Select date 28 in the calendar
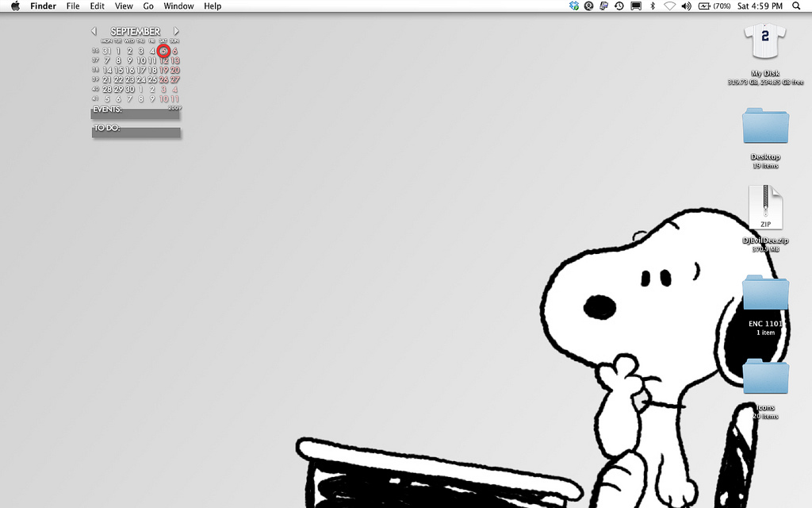Viewport: 812px width, 508px height. coord(107,89)
